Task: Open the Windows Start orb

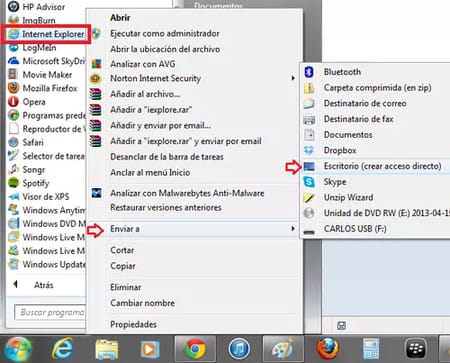Action: [19, 349]
